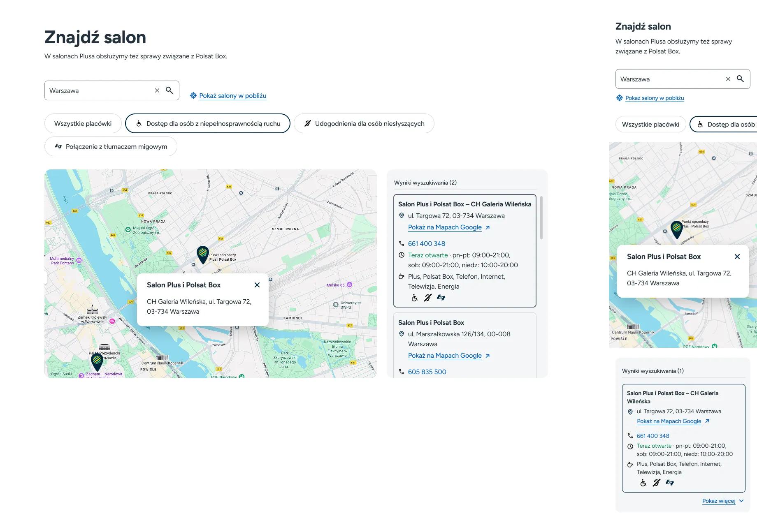Screen dimensions: 757x532
Task: Click the external link arrow after Pokaż na Mapach Google
Action: 488,227
